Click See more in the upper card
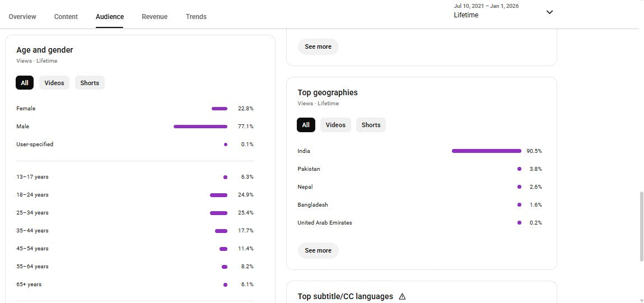This screenshot has width=644, height=303. pyautogui.click(x=318, y=46)
